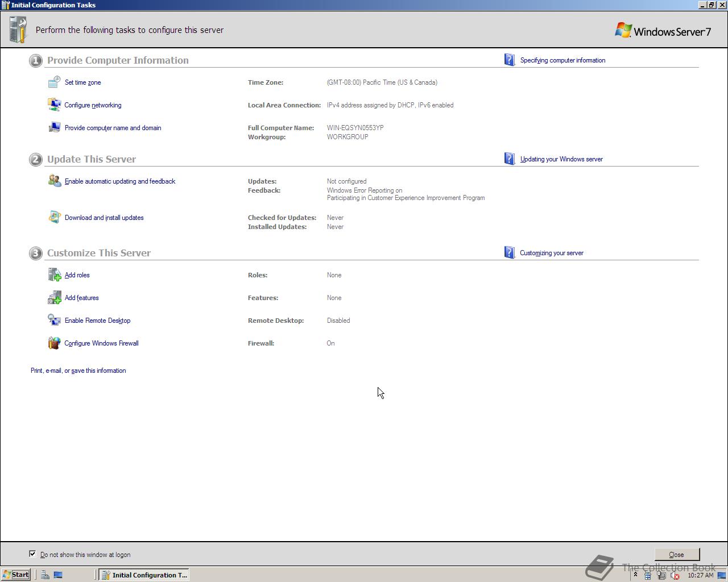Click the WORKGROUP value text

[x=348, y=137]
